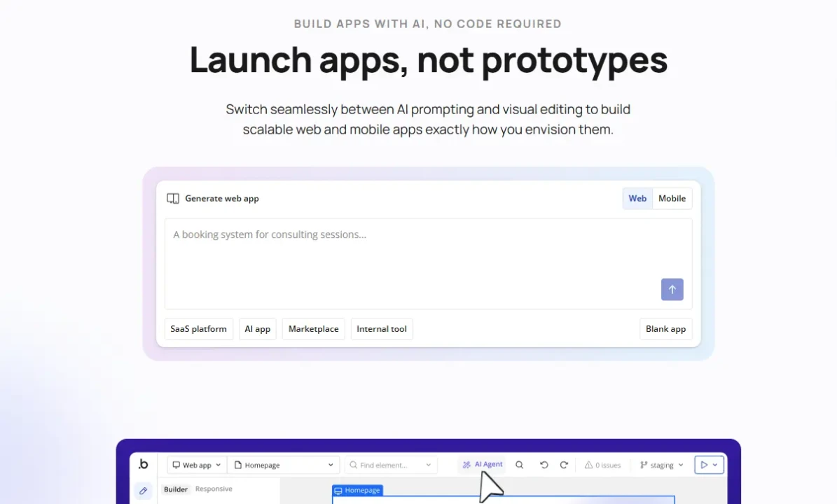This screenshot has width=837, height=504.
Task: Choose the Internal tool suggestion
Action: [382, 329]
